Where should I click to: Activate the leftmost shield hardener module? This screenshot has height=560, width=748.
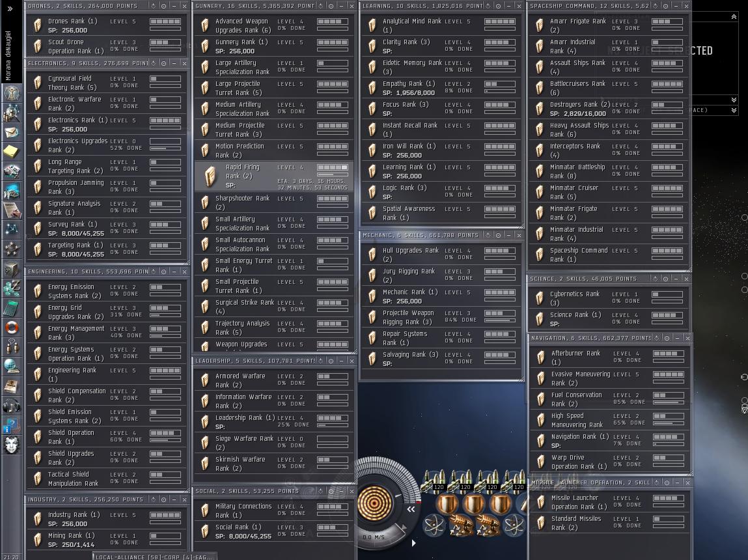click(447, 504)
